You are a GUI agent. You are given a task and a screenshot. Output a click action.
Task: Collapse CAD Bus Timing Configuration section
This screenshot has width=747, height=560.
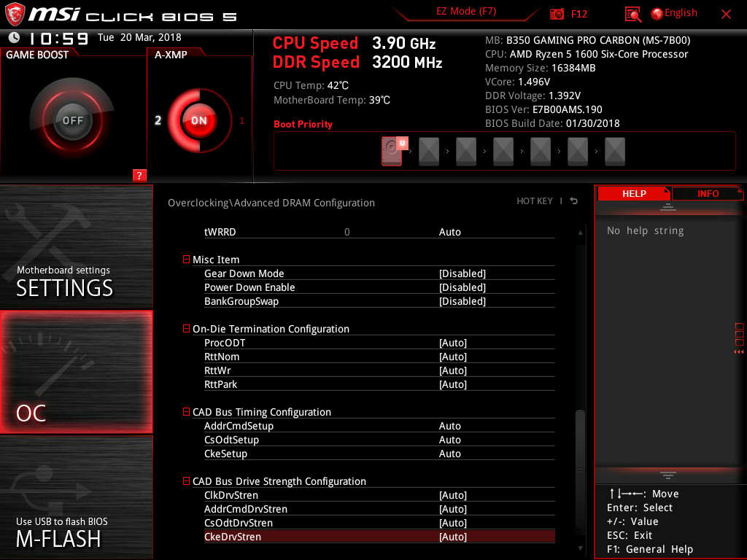click(x=186, y=412)
